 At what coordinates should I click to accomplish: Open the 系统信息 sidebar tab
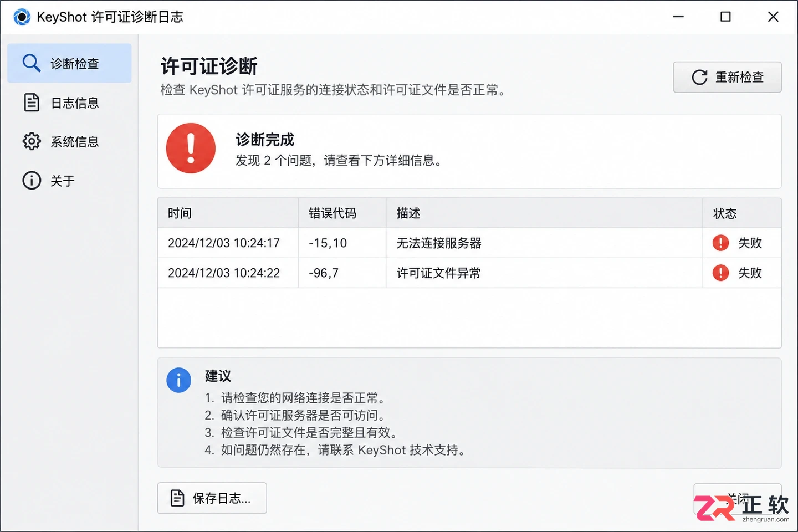pos(69,141)
